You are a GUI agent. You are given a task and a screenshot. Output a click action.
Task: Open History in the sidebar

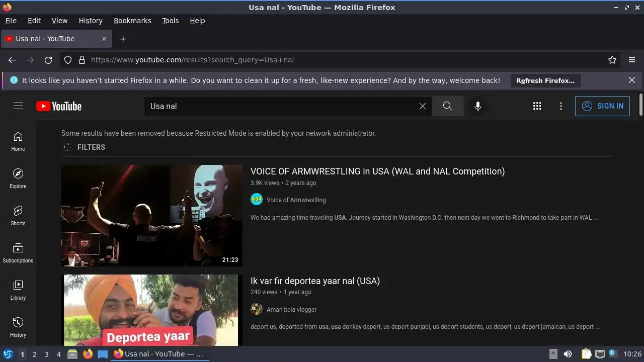point(18,327)
